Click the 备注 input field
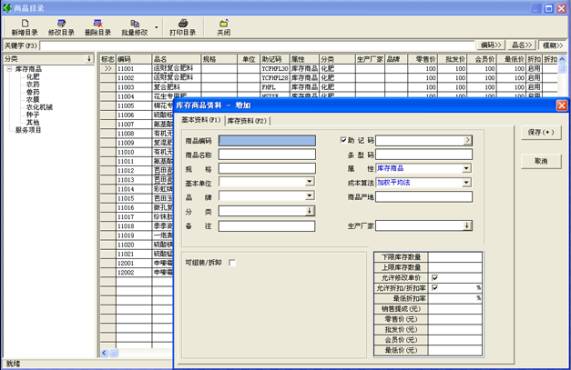 [x=267, y=226]
